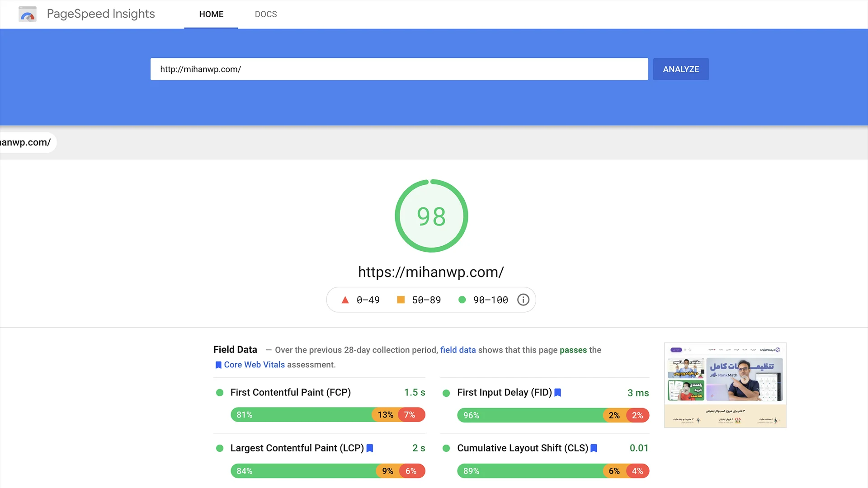The height and width of the screenshot is (488, 868).
Task: Click the PageSpeed Insights title text
Action: [x=101, y=14]
